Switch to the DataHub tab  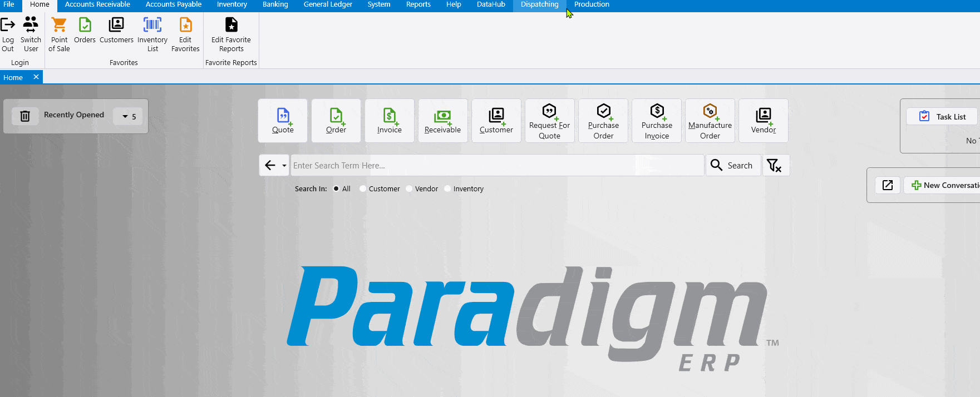(491, 4)
